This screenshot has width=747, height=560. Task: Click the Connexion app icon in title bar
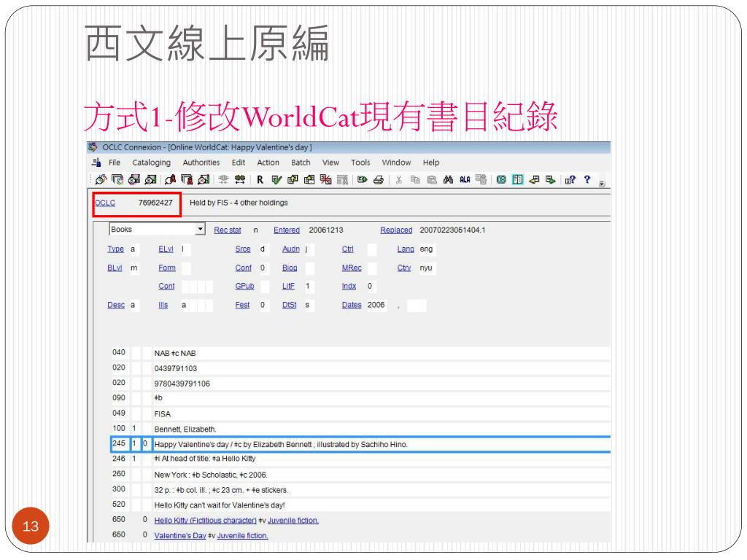click(x=93, y=147)
